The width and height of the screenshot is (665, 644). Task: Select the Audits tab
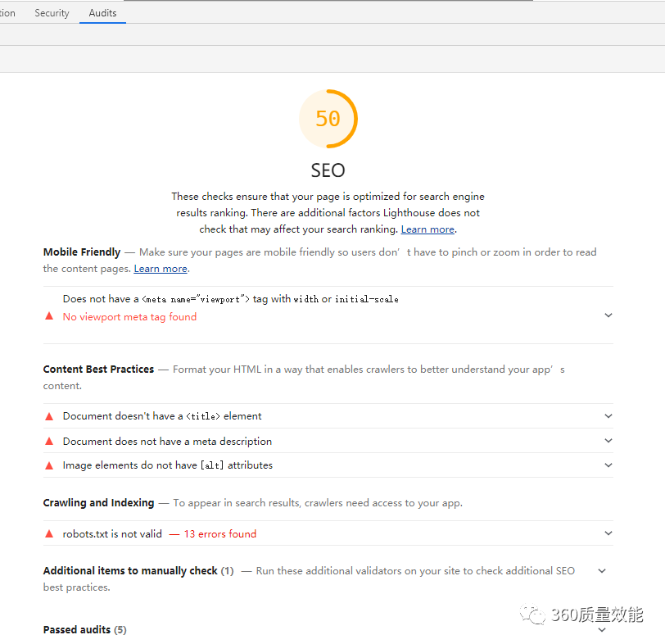pyautogui.click(x=102, y=13)
